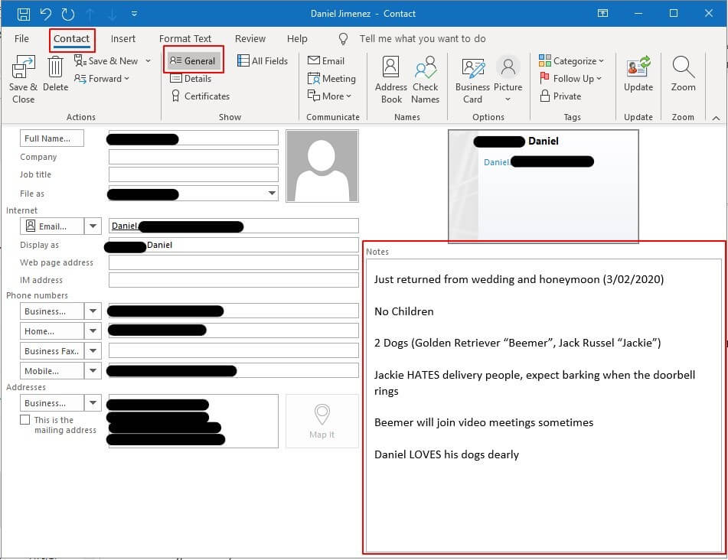Click the Mobile... phone button
The image size is (728, 560).
click(x=52, y=371)
